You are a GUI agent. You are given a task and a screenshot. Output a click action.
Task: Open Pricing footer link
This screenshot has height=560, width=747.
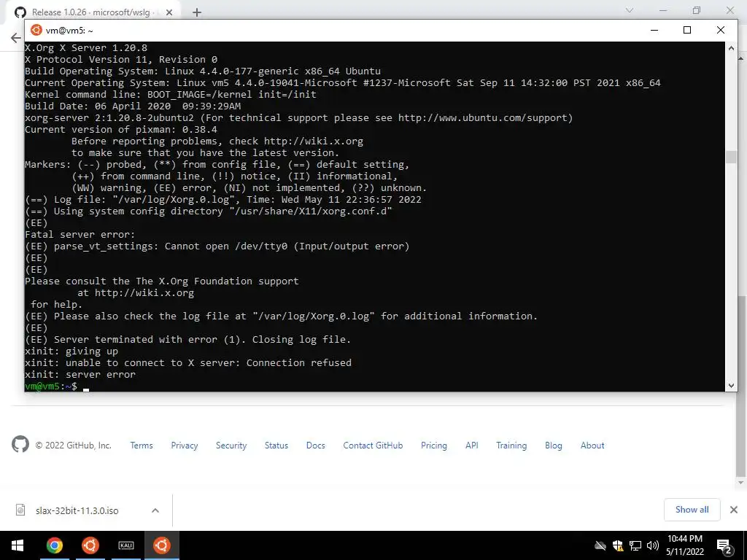coord(434,446)
